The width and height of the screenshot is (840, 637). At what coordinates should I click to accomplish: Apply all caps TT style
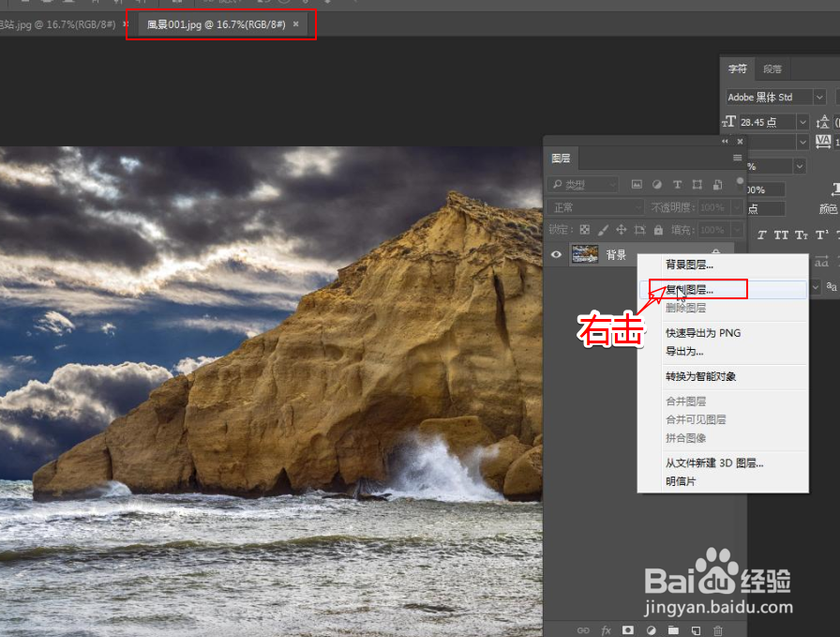point(781,235)
